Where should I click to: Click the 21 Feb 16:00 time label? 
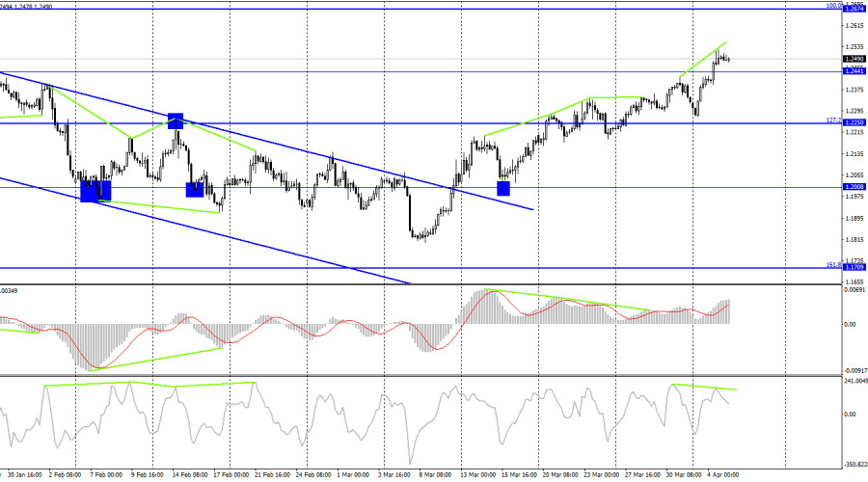[272, 475]
